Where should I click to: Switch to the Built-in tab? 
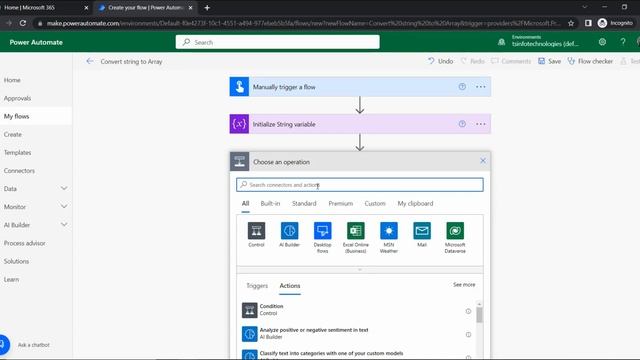click(270, 203)
